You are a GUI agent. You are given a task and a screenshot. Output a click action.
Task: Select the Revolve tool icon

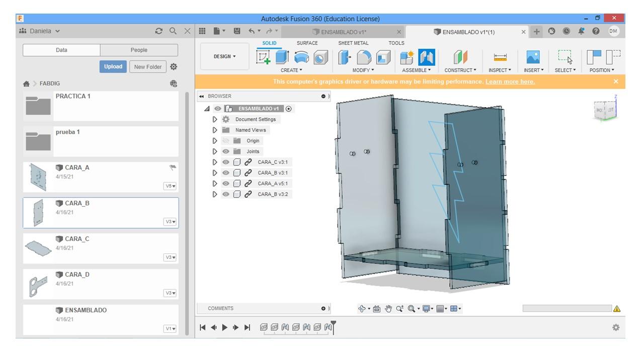301,57
